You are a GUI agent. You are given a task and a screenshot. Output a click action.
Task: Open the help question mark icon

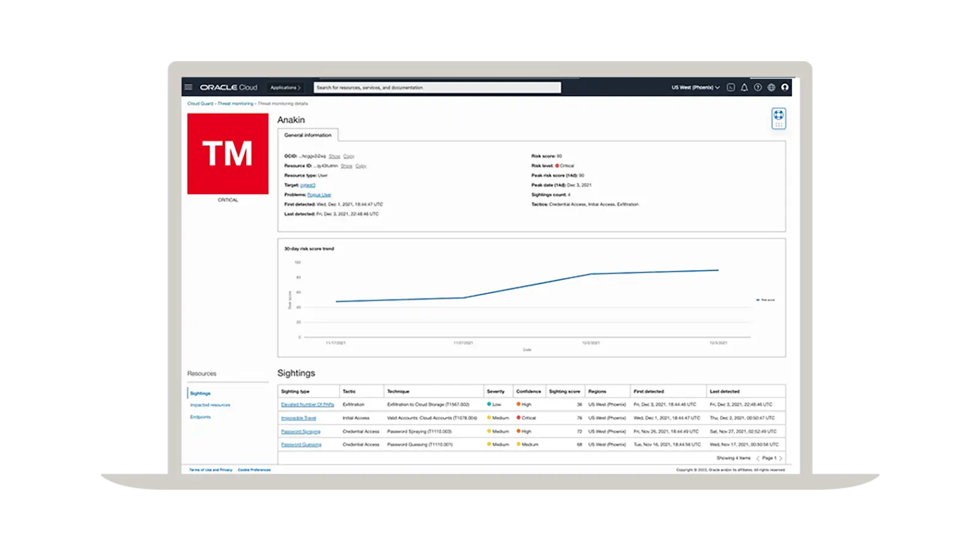(758, 88)
